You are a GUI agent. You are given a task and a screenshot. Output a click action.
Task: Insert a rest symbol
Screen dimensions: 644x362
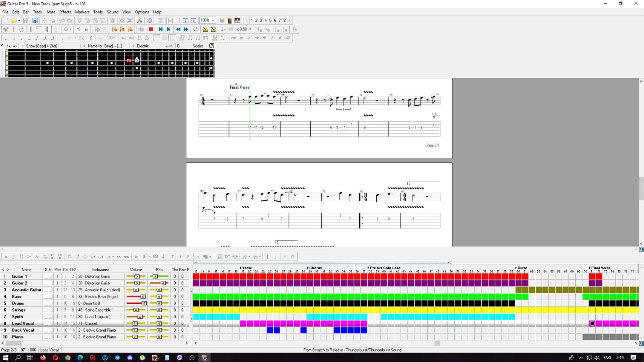tap(91, 38)
